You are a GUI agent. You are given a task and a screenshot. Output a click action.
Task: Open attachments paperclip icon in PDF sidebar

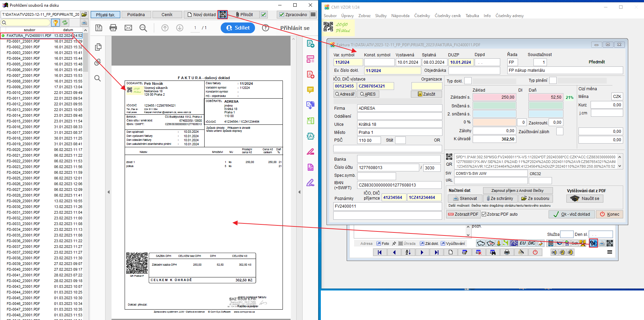[97, 62]
